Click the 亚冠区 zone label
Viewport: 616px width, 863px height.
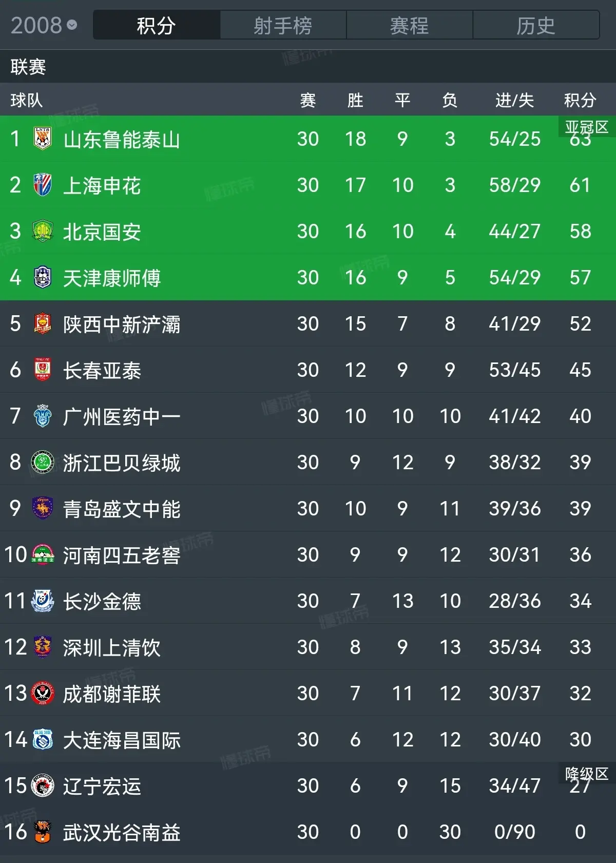pos(587,126)
